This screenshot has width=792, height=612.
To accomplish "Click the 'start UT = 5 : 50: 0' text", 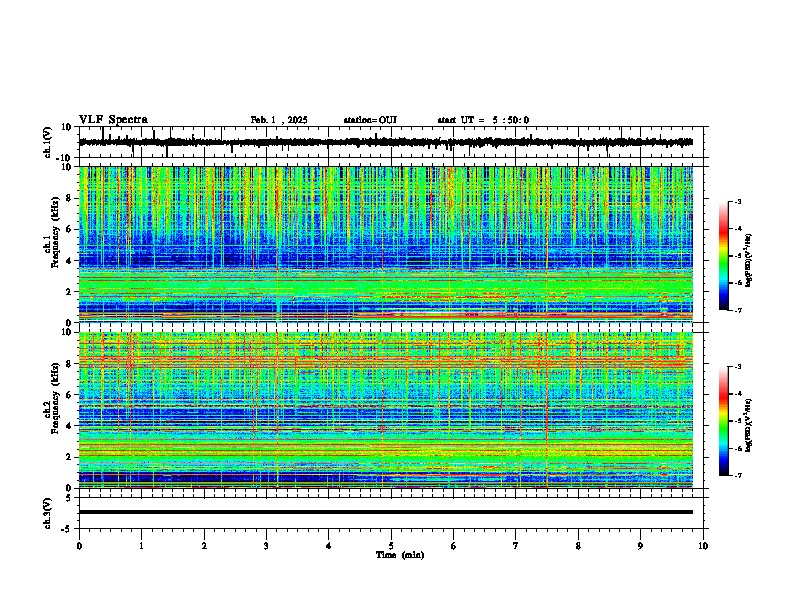I will 483,120.
